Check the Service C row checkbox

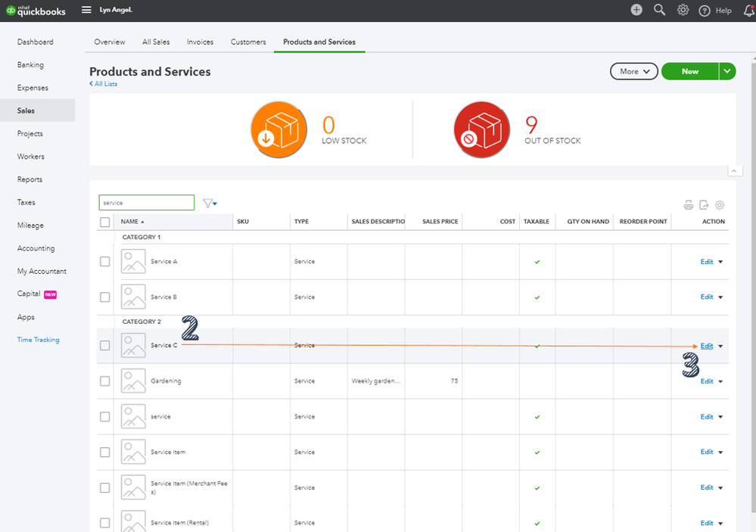coord(104,345)
